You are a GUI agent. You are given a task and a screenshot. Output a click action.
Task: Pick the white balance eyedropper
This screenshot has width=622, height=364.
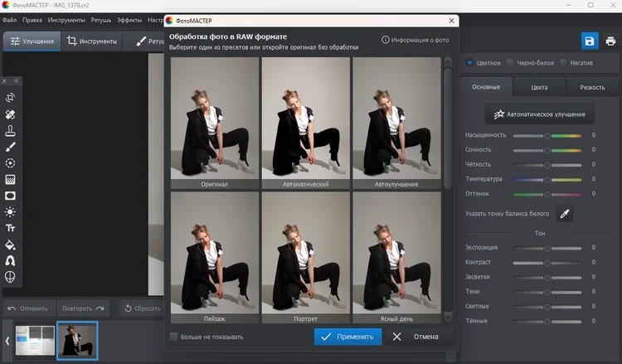(564, 214)
